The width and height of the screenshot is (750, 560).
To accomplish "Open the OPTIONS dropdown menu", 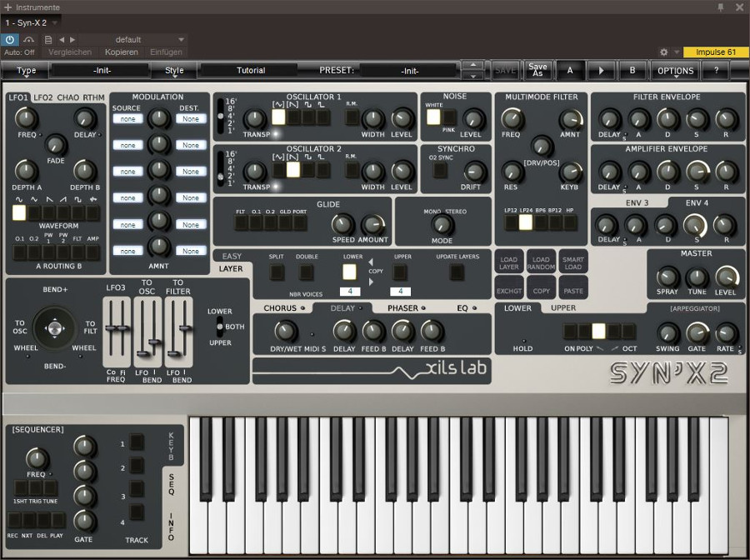I will [675, 71].
